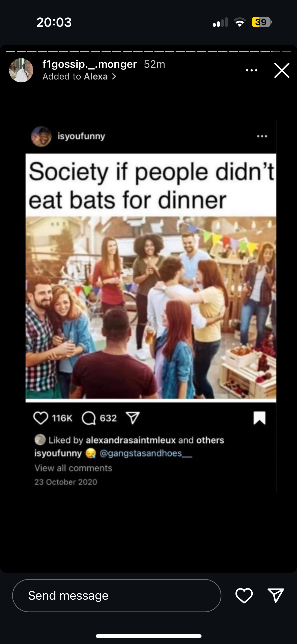Tap View all comments
The height and width of the screenshot is (644, 297).
(73, 468)
